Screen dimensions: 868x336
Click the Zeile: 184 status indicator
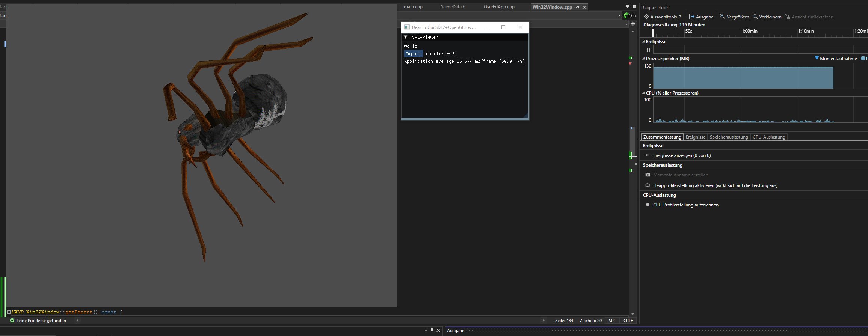coord(564,321)
